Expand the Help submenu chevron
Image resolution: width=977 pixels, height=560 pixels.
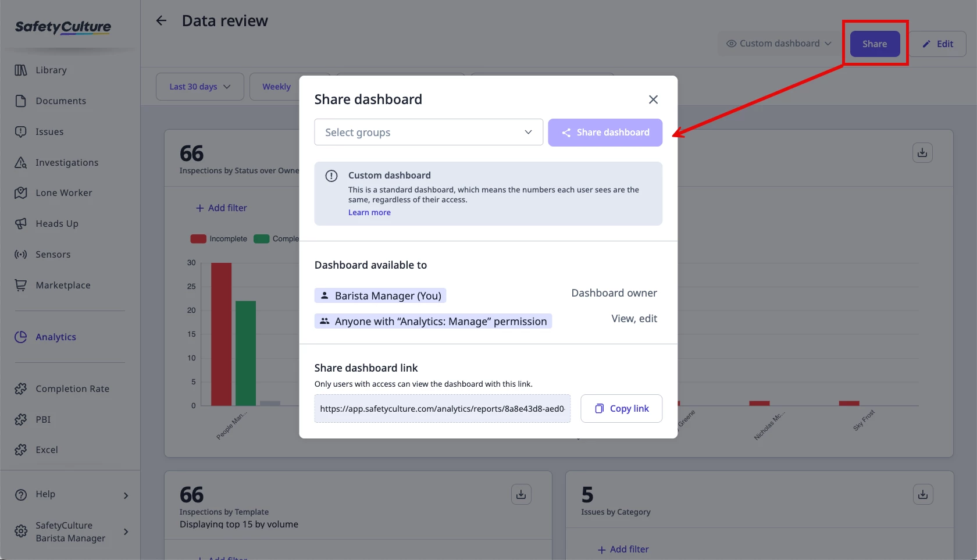tap(126, 495)
